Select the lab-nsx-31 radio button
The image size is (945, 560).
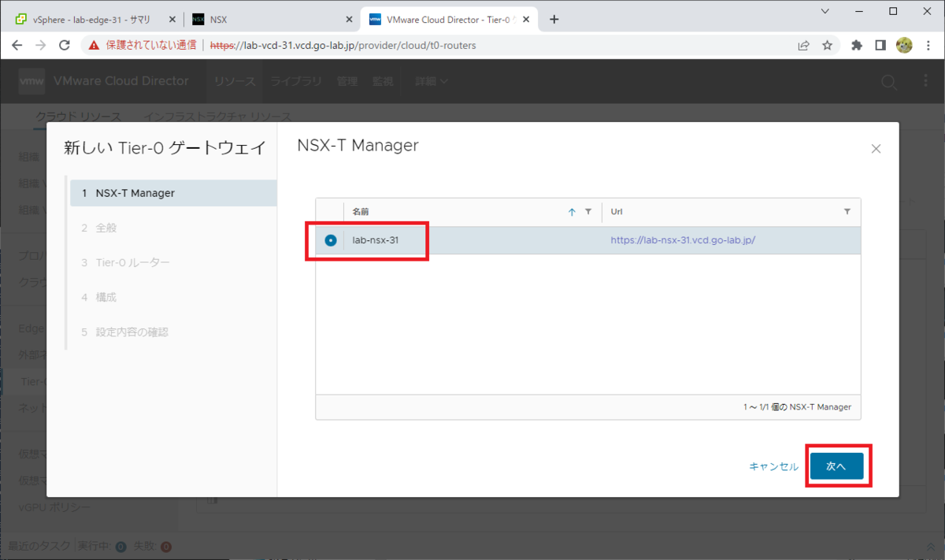pyautogui.click(x=331, y=240)
